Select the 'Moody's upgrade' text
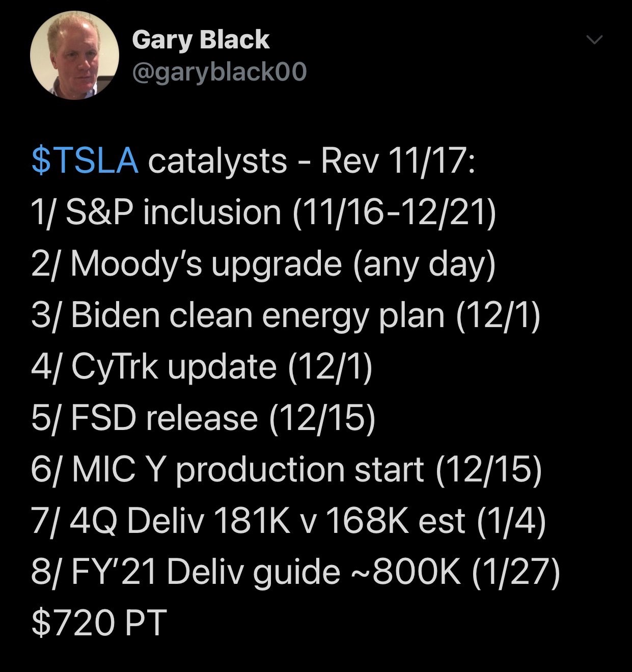 pos(206,264)
